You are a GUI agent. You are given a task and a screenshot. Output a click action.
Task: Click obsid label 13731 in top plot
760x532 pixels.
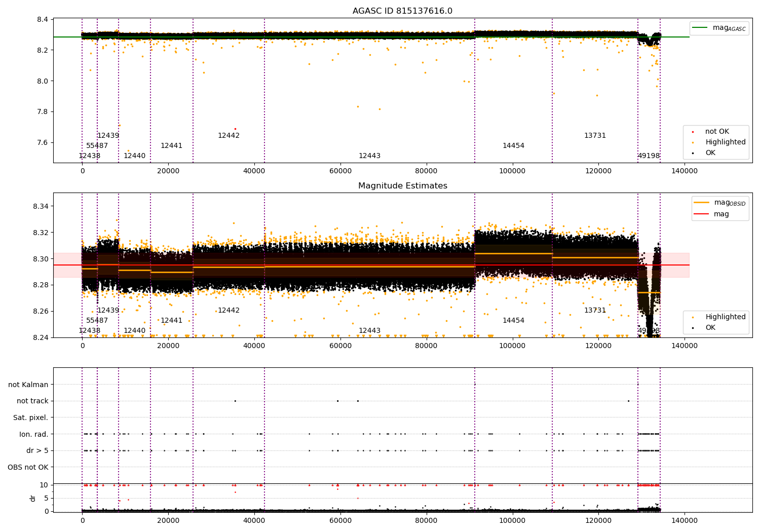click(595, 136)
